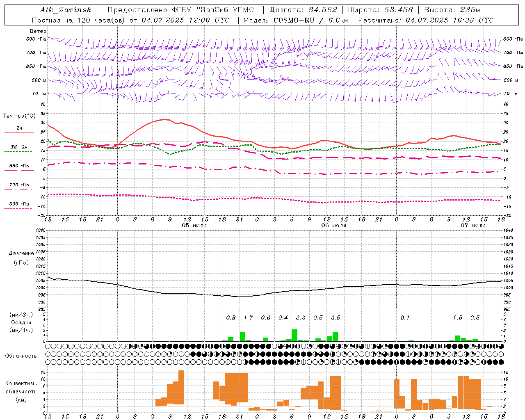Click the (мм/1ч.) hourly precipitation unit
The width and height of the screenshot is (525, 420).
coord(21,330)
